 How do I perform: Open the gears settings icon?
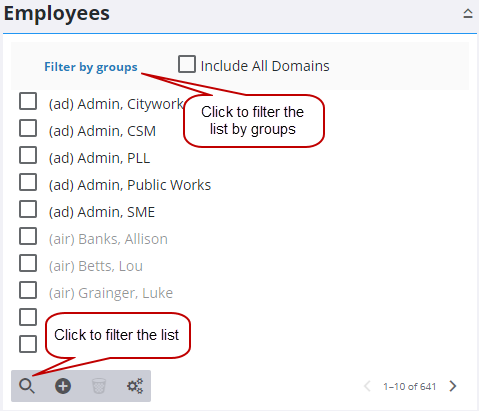[x=135, y=386]
